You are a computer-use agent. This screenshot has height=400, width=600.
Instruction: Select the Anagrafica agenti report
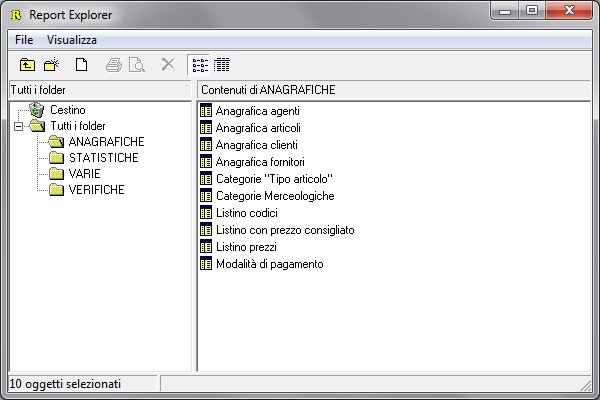(x=257, y=111)
